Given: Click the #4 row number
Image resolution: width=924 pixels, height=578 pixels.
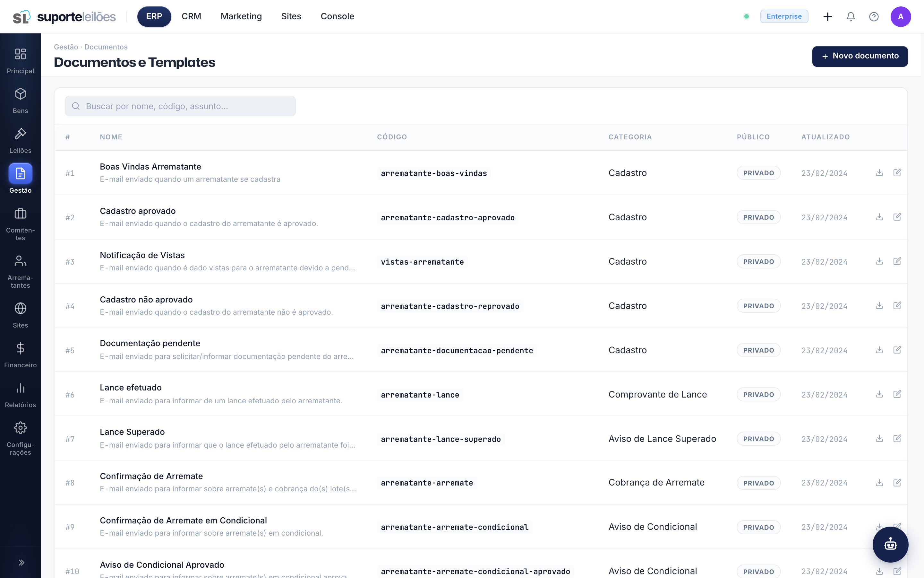Looking at the screenshot, I should pos(70,306).
